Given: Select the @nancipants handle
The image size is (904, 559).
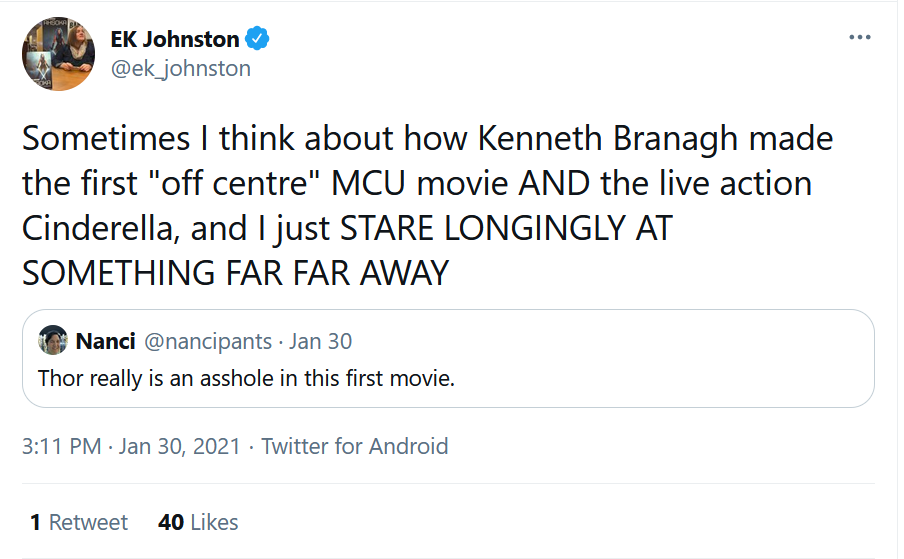Looking at the screenshot, I should [208, 341].
